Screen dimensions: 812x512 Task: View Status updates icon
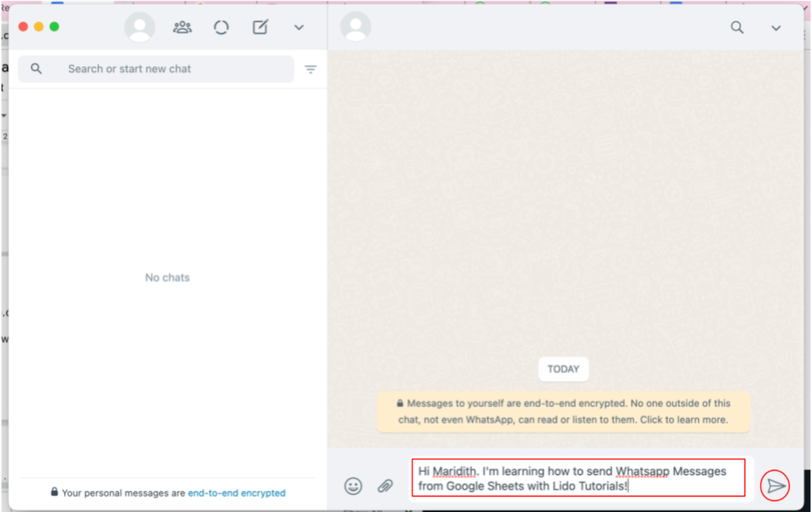(221, 27)
